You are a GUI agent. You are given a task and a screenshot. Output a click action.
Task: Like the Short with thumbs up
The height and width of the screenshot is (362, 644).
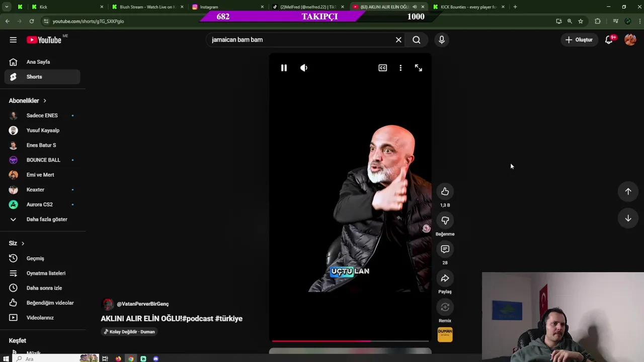445,192
